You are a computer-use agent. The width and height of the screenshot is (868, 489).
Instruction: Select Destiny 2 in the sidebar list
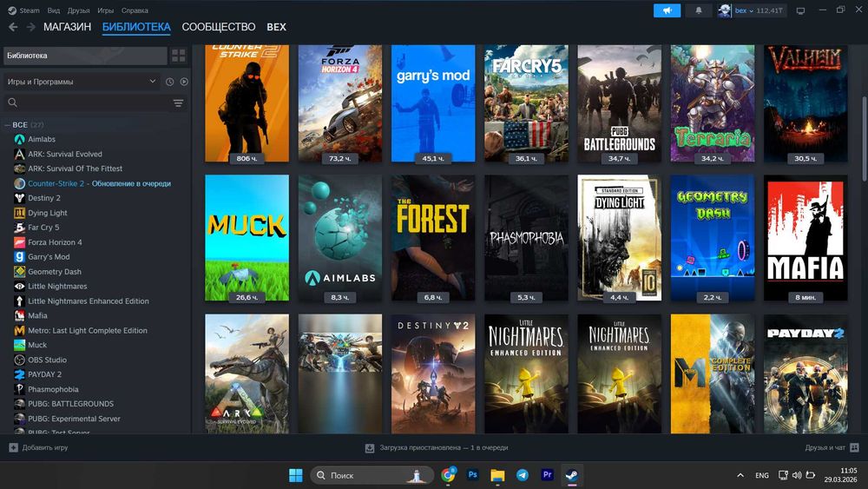tap(44, 198)
